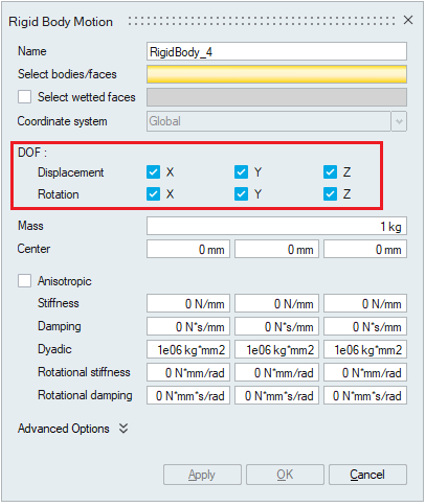Enable the Anisotropic checkbox
The height and width of the screenshot is (503, 425).
pyautogui.click(x=25, y=281)
